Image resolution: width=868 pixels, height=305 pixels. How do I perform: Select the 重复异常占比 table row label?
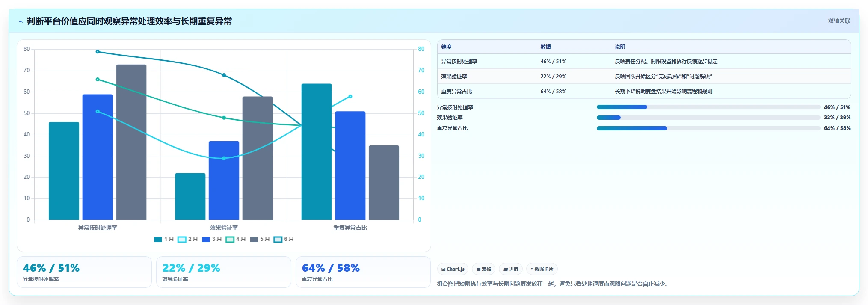pyautogui.click(x=456, y=92)
